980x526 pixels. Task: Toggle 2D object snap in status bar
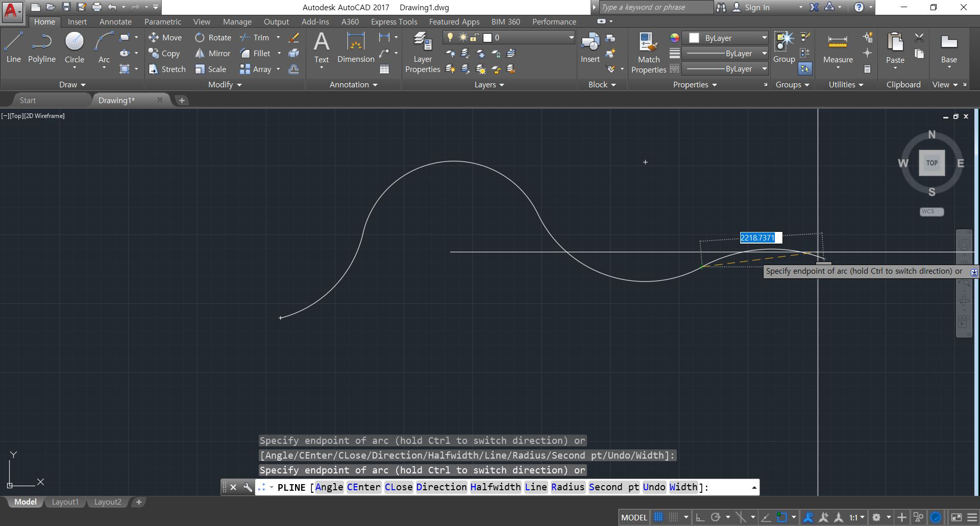point(781,517)
